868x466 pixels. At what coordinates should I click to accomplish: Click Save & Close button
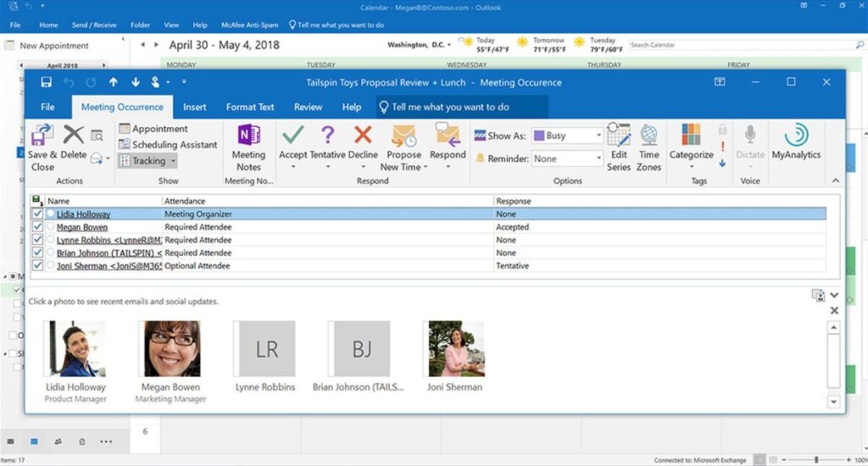tap(42, 148)
